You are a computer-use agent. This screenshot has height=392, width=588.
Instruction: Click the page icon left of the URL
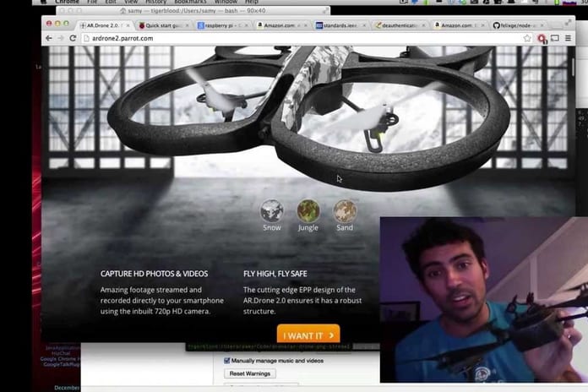87,38
